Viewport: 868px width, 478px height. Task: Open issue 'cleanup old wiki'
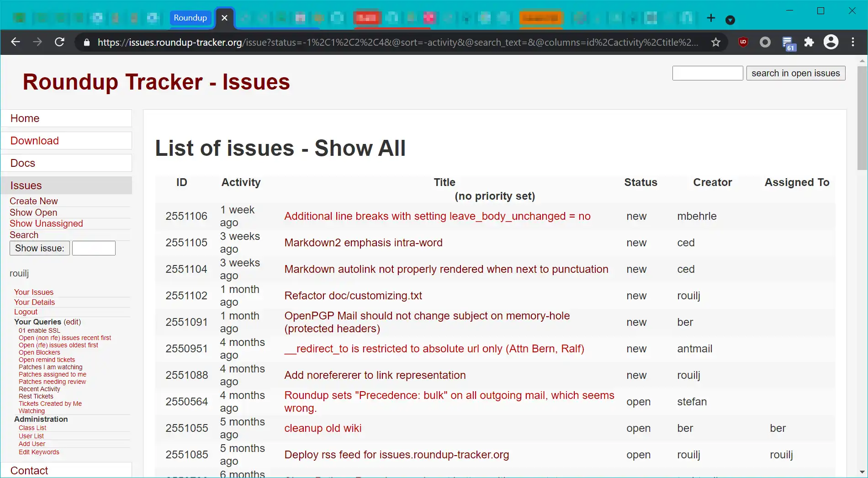[323, 428]
